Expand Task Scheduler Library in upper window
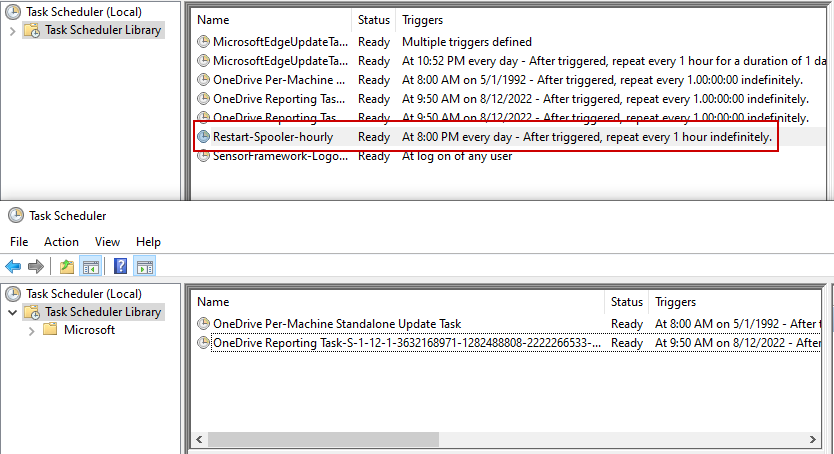This screenshot has height=454, width=834. 12,31
